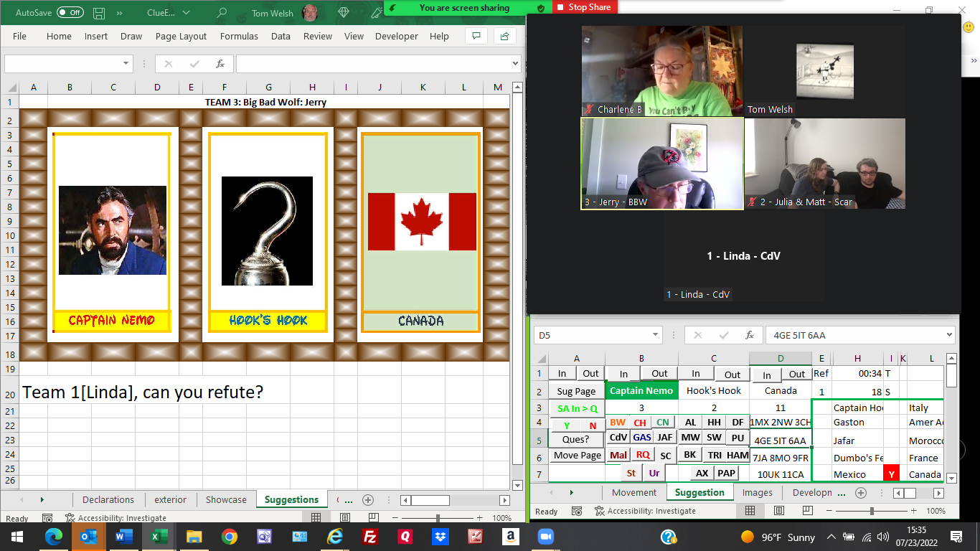The width and height of the screenshot is (980, 551).
Task: Click vertical scrollbar down arrow, right worksheet
Action: 951,478
